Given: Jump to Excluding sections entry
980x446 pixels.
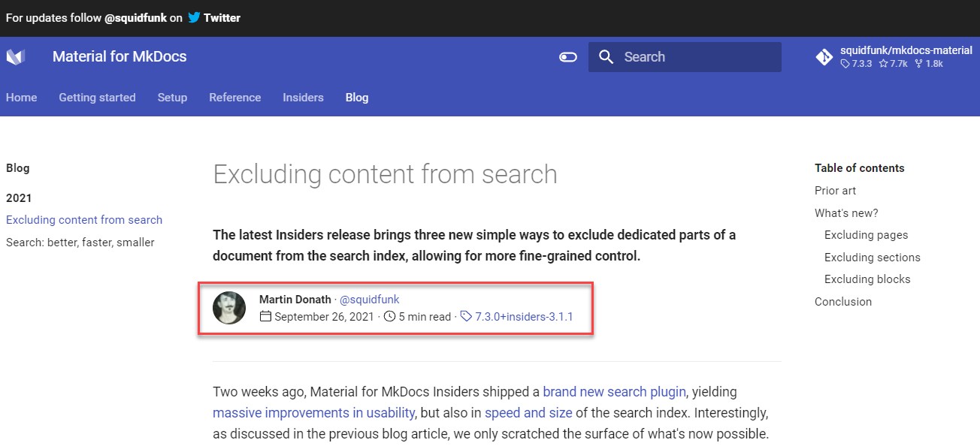Looking at the screenshot, I should pos(873,258).
